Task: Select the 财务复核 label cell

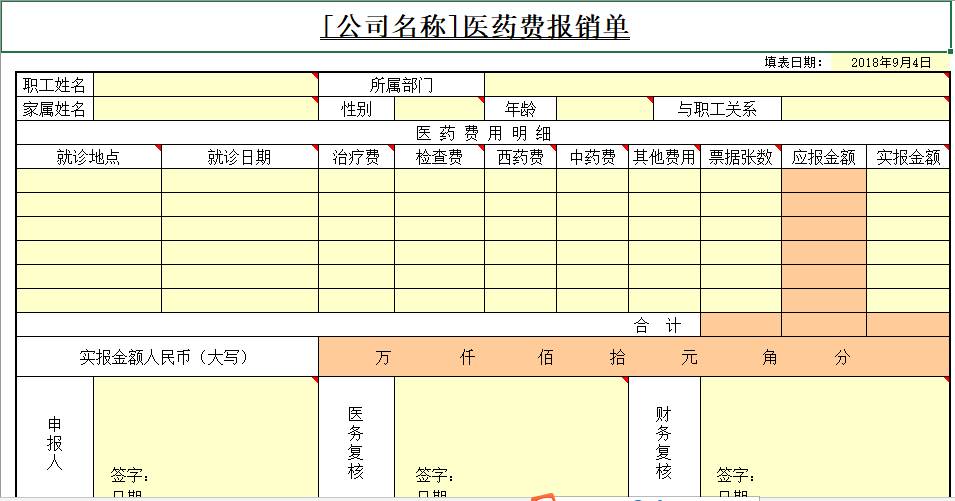Action: [663, 440]
